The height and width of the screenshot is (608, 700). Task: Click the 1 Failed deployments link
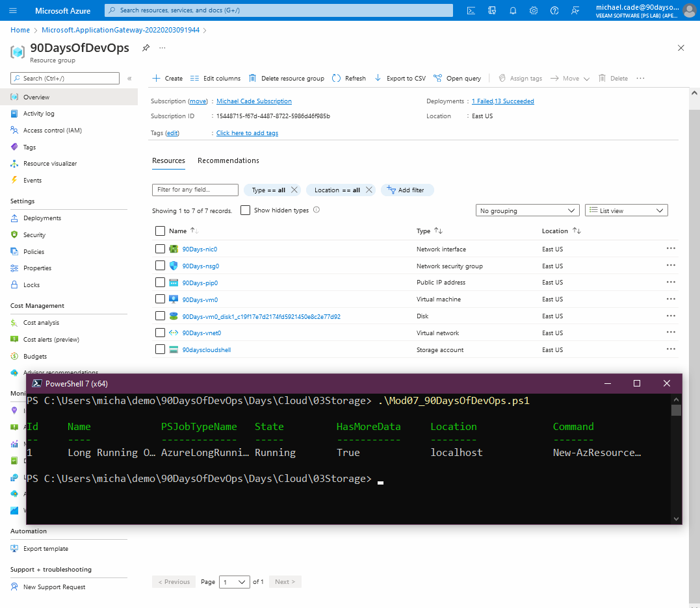point(482,101)
